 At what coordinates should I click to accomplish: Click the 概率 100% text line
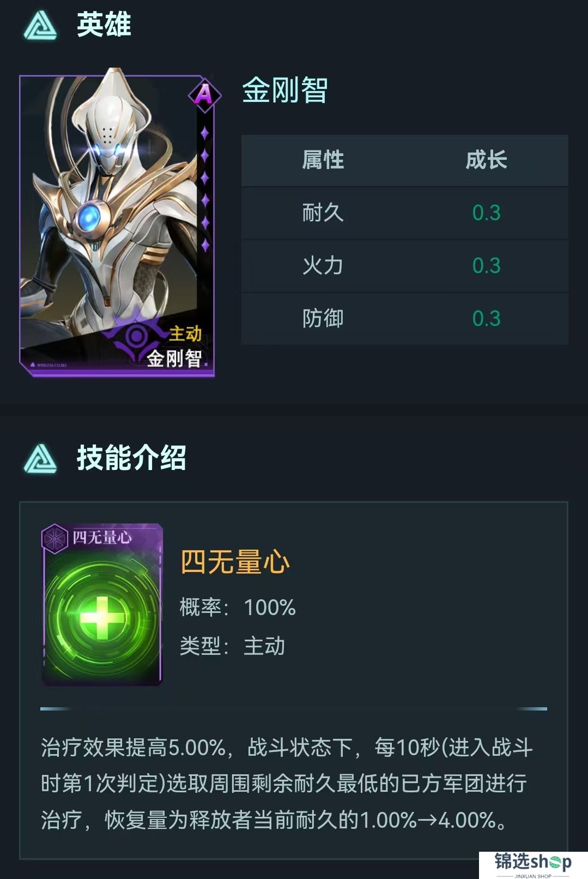coord(238,607)
